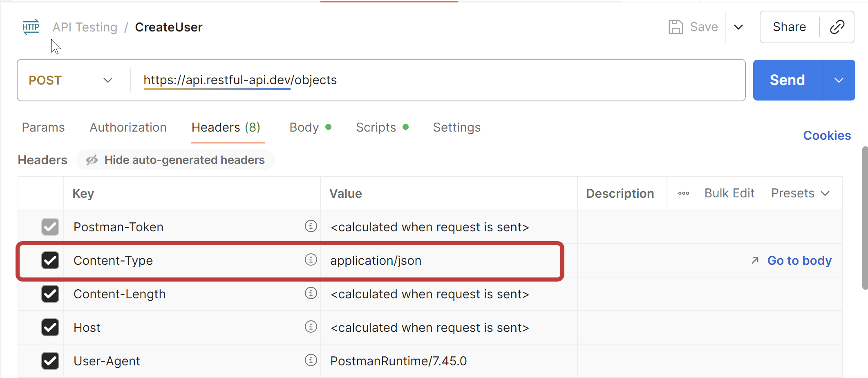Switch to the Authorization tab
The height and width of the screenshot is (378, 868).
(x=128, y=127)
